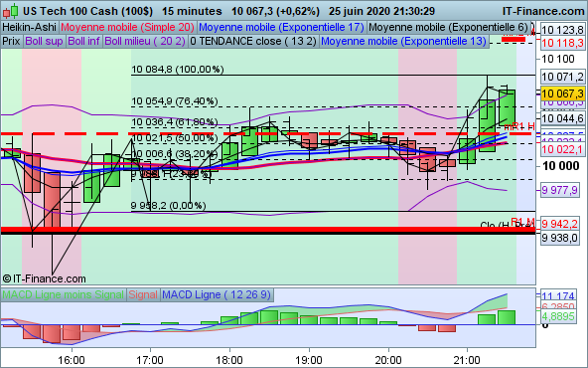Select the 10 036,4 (61,80%) Fibonacci label

[175, 122]
